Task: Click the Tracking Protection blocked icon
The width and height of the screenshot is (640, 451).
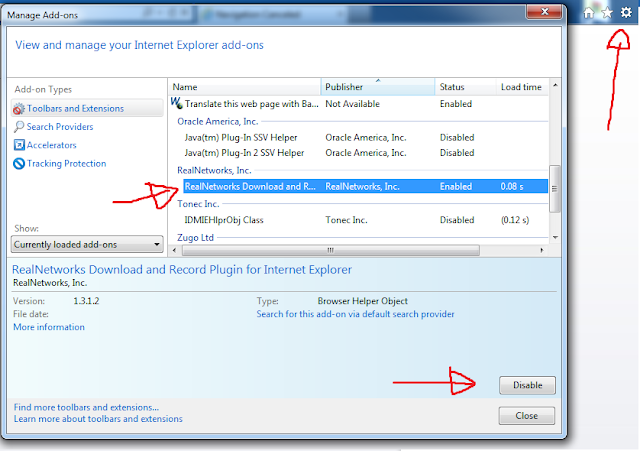Action: pos(19,163)
